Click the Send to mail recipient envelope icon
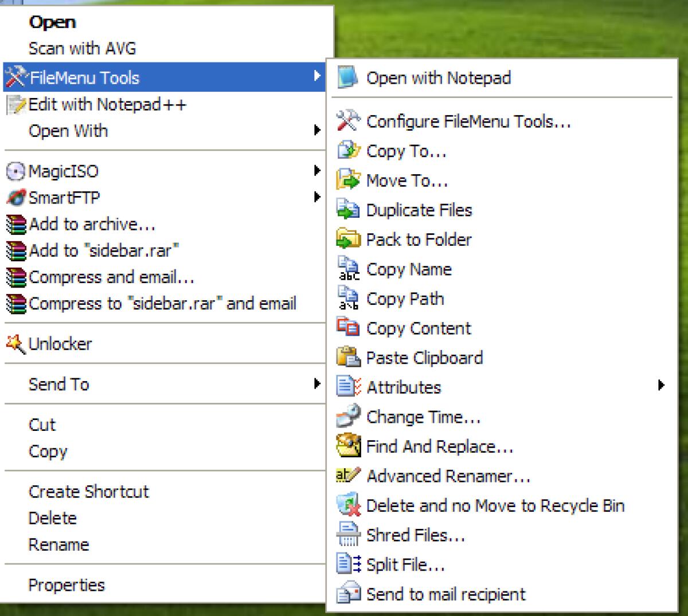The width and height of the screenshot is (688, 616). (x=348, y=594)
